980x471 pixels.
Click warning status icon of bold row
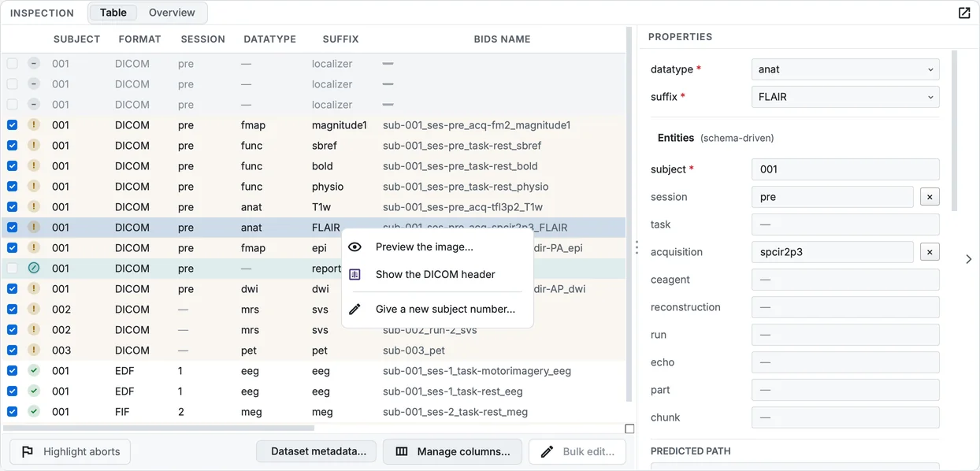tap(34, 165)
